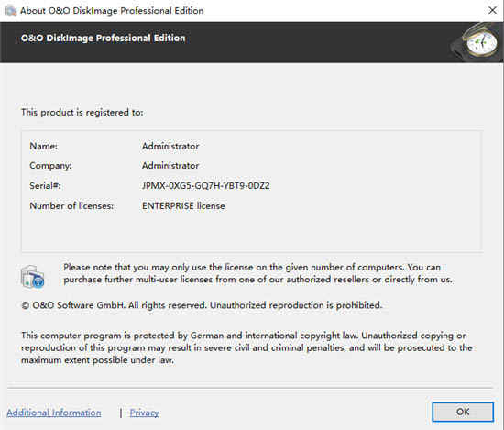This screenshot has width=504, height=430.
Task: Click the multi-user licenses notice text
Action: (x=257, y=273)
